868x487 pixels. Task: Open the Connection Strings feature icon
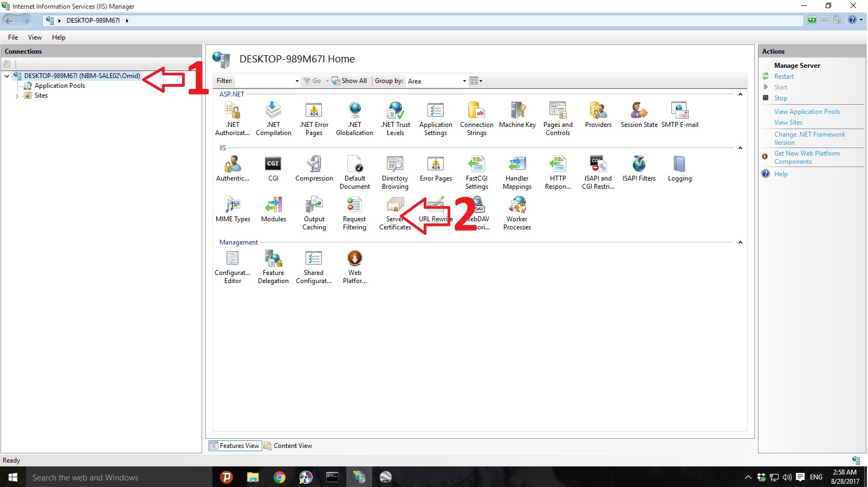(x=477, y=119)
